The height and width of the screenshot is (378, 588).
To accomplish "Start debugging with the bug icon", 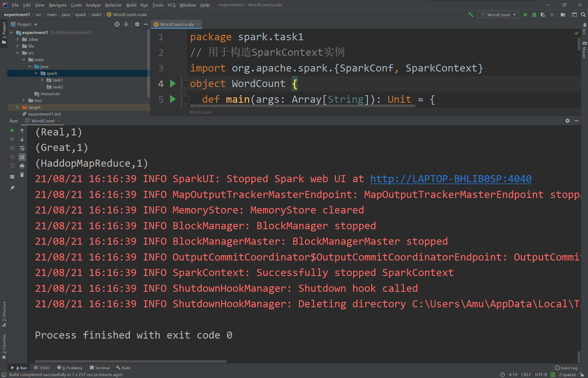I will tap(534, 15).
